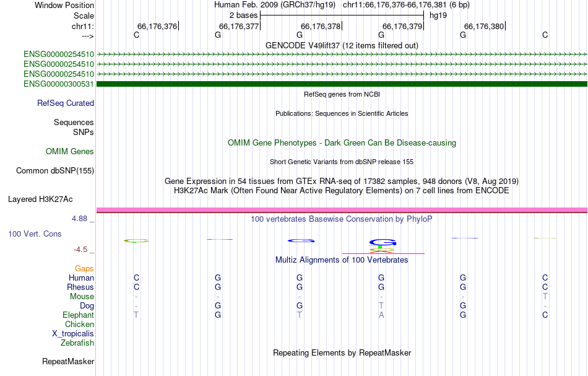Open 100 vertebrates Basewise Conservation by PhyloP title
This screenshot has width=588, height=376.
pos(342,219)
